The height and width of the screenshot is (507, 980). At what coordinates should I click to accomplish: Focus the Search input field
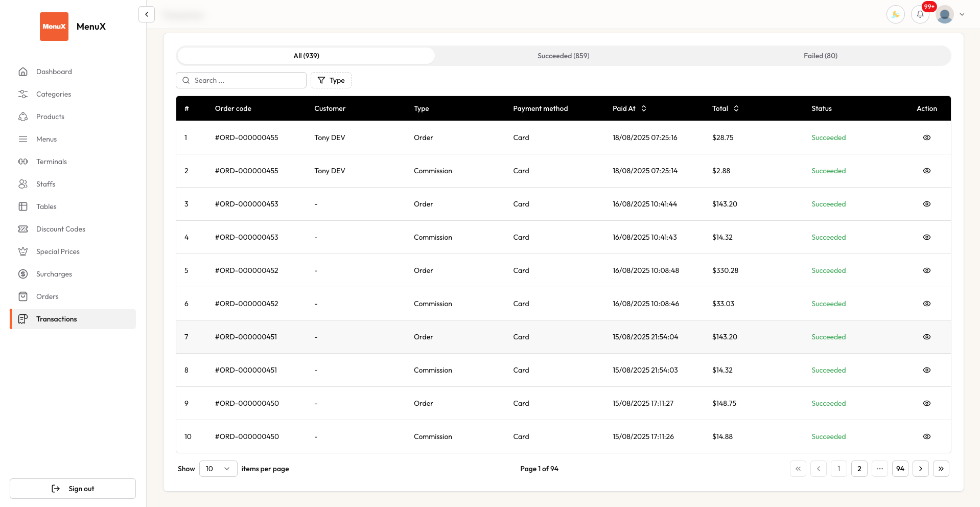click(x=241, y=80)
